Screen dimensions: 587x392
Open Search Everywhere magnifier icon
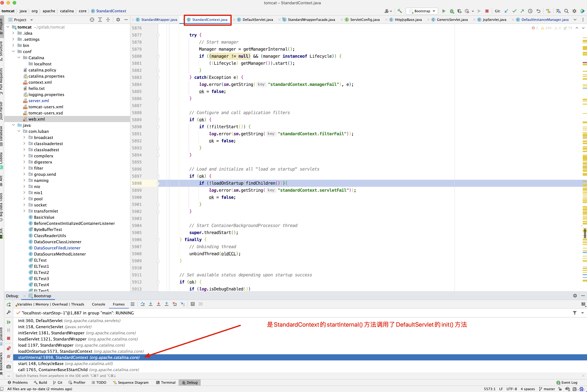pyautogui.click(x=566, y=11)
